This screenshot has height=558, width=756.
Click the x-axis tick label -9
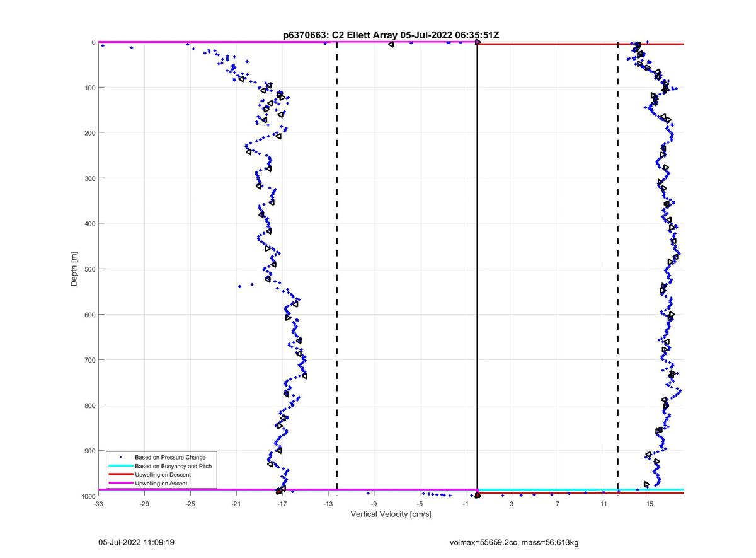pyautogui.click(x=374, y=504)
